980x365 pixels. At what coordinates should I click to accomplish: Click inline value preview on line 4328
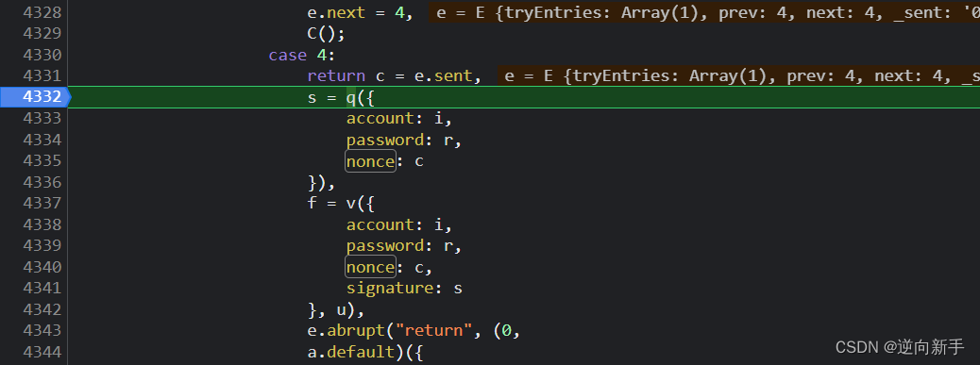coord(704,12)
